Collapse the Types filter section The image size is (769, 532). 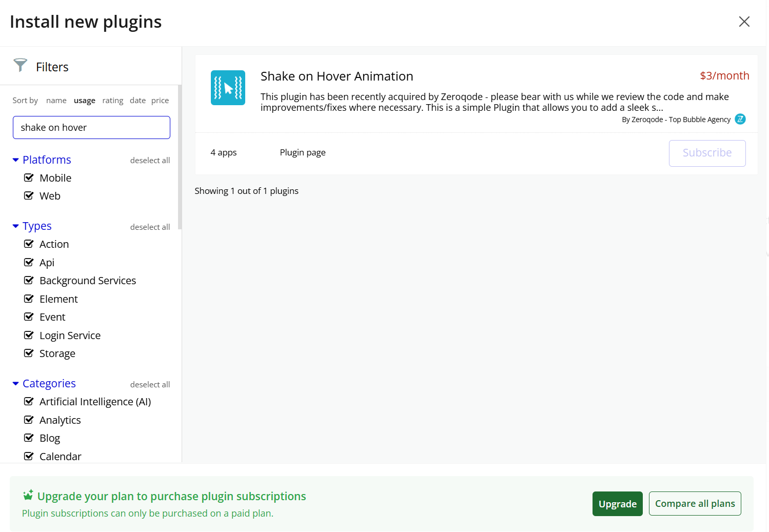16,226
